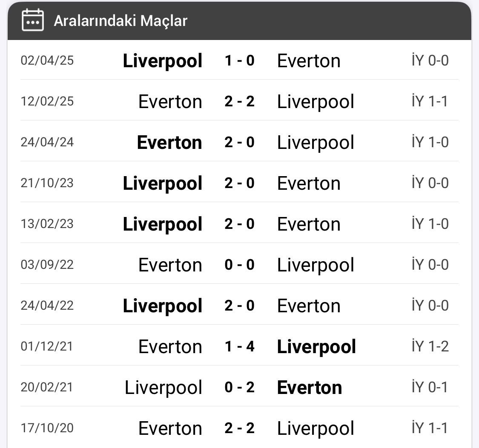Open the Aralarındaki Maçlar header title
Screen dimensions: 479x448
point(120,21)
